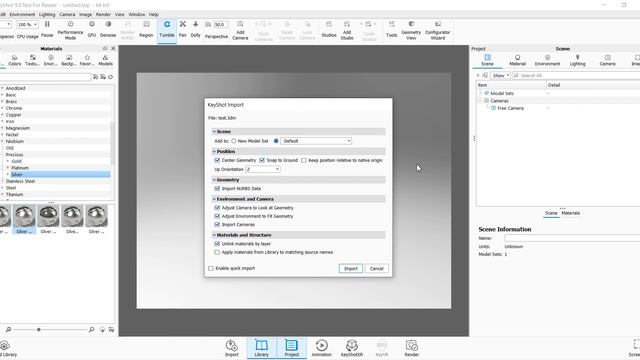Viewport: 640px width, 360px height.
Task: Open the Studios icon
Action: coord(329,29)
